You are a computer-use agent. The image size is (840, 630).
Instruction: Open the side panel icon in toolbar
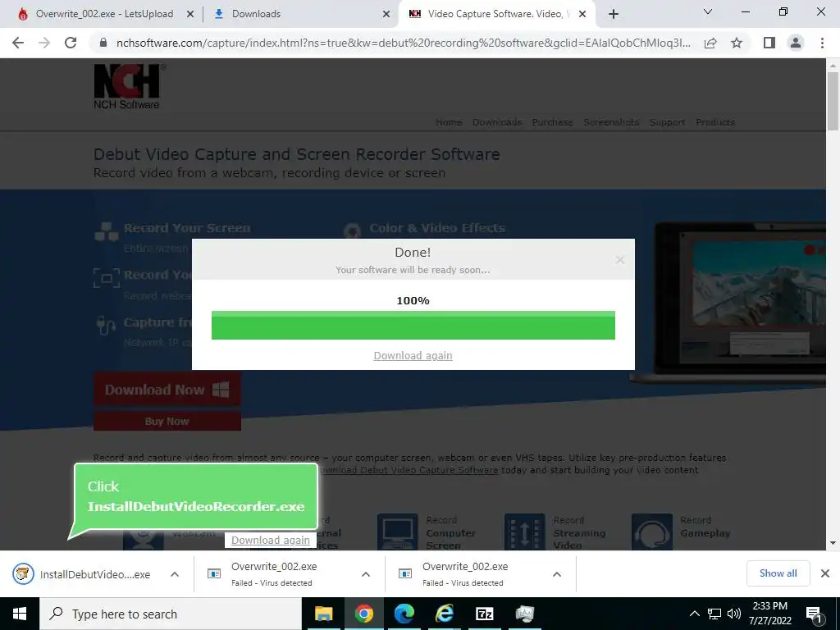pos(769,43)
